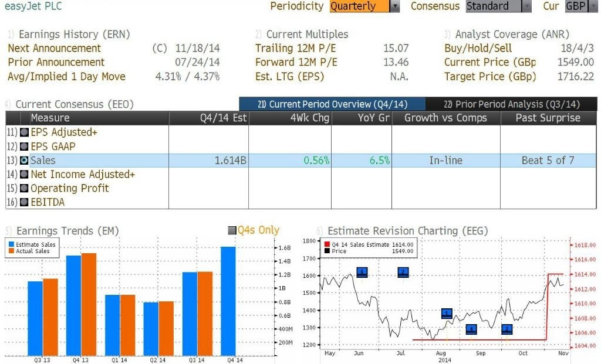Viewport: 601px width, 364px height.
Task: Click the Buy/Hold/Sell value 18/4/3
Action: (x=578, y=48)
